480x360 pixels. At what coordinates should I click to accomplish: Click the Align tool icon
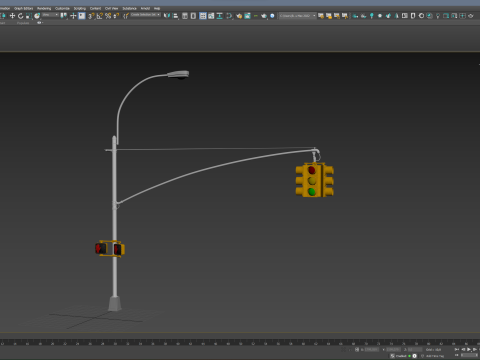point(175,16)
